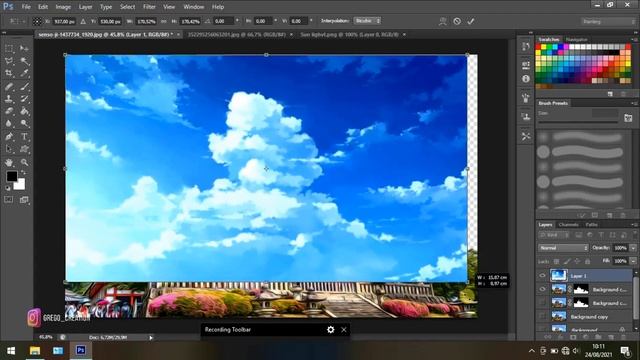The image size is (640, 360).
Task: Toggle the reference point locator
Action: pos(37,21)
